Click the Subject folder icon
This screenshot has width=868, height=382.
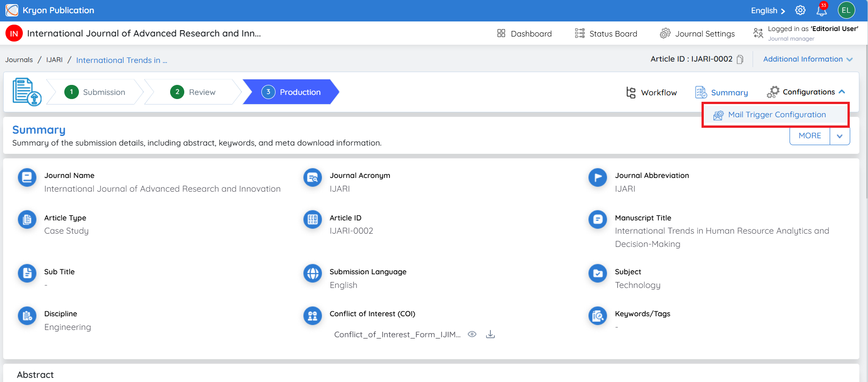coord(598,273)
